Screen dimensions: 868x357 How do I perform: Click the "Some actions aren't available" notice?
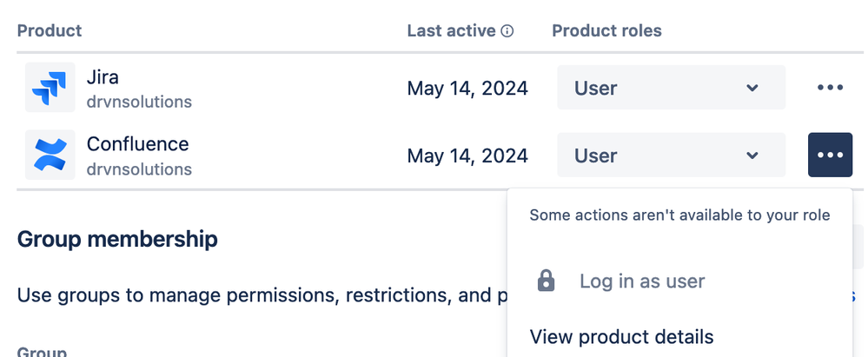(679, 215)
